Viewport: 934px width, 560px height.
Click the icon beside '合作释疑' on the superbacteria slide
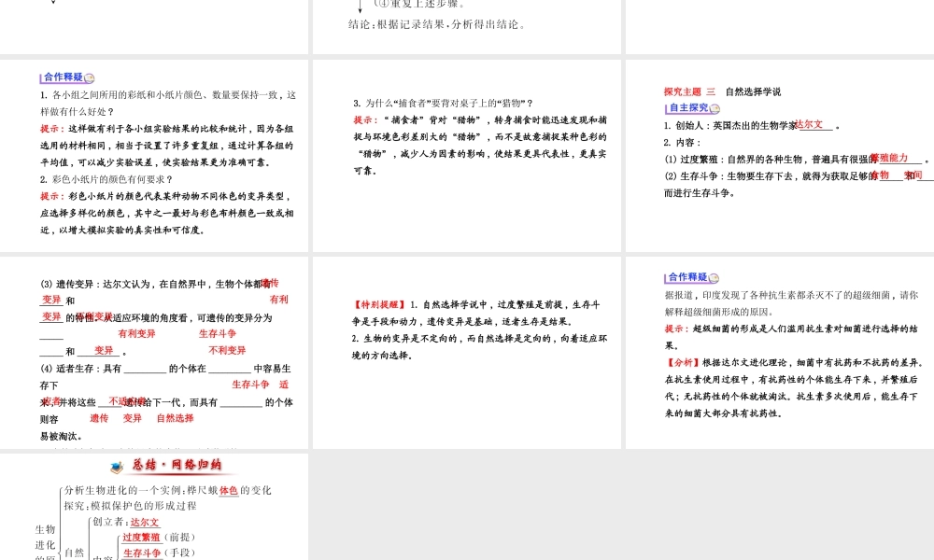[x=714, y=278]
